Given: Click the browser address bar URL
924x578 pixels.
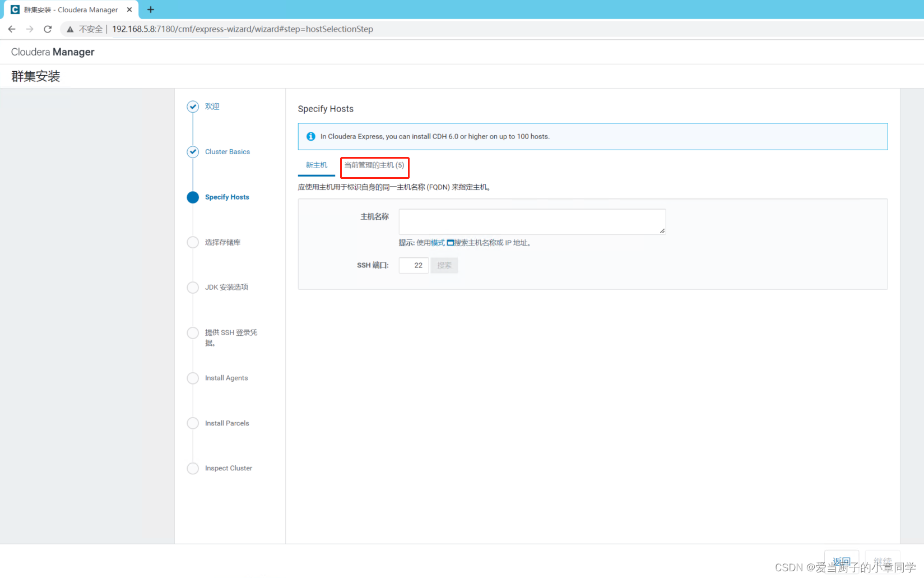Looking at the screenshot, I should [243, 29].
